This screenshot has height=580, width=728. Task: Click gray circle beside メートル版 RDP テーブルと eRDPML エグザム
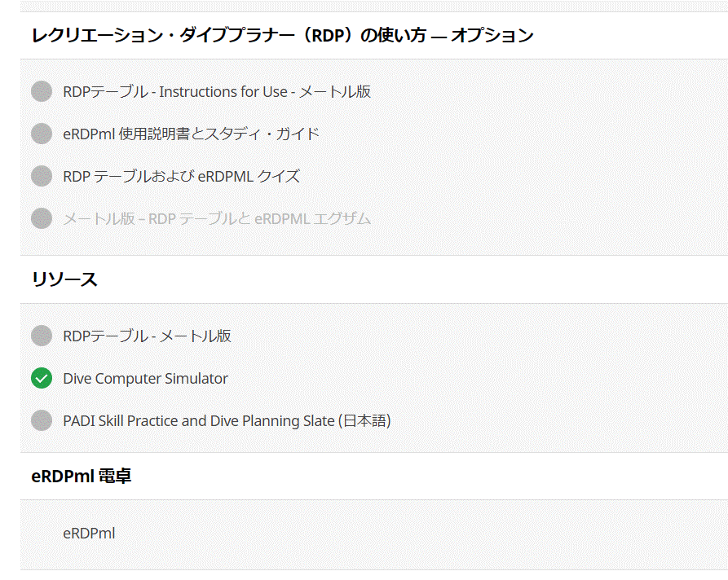point(42,218)
